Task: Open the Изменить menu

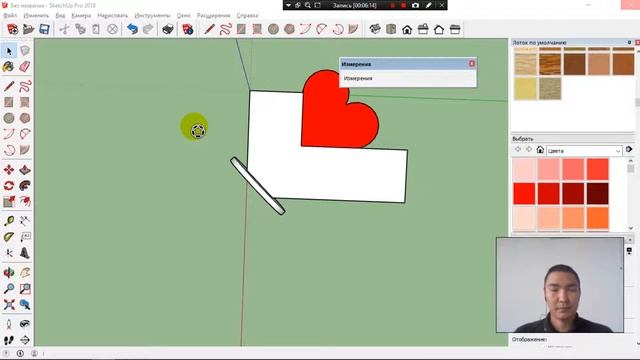Action: (x=36, y=16)
